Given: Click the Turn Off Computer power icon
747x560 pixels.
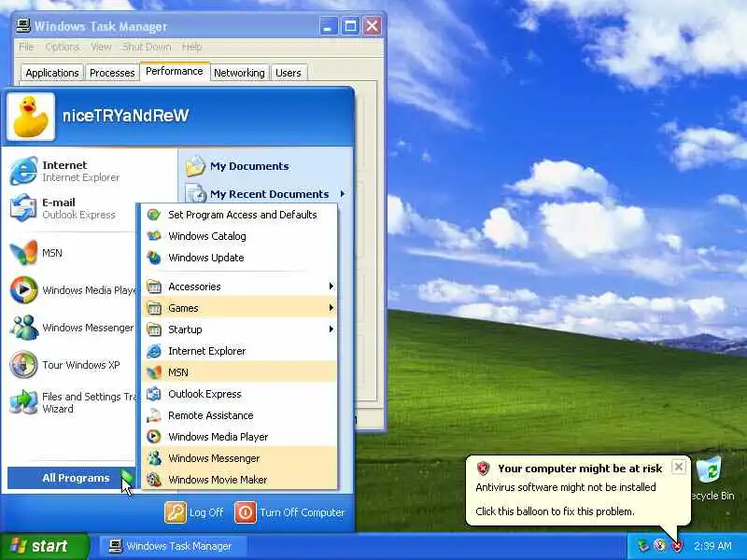Looking at the screenshot, I should 246,512.
